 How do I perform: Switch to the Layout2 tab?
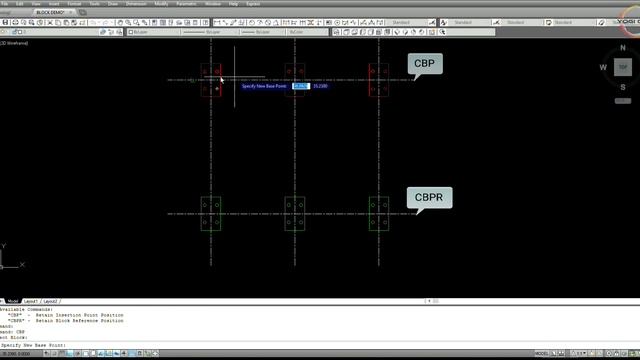click(50, 301)
